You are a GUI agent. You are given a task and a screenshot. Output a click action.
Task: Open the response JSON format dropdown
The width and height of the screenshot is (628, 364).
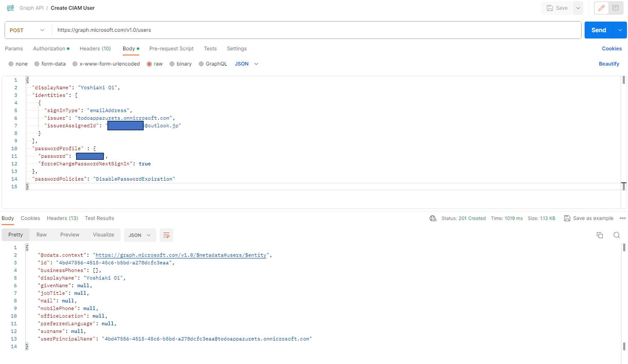pyautogui.click(x=140, y=235)
